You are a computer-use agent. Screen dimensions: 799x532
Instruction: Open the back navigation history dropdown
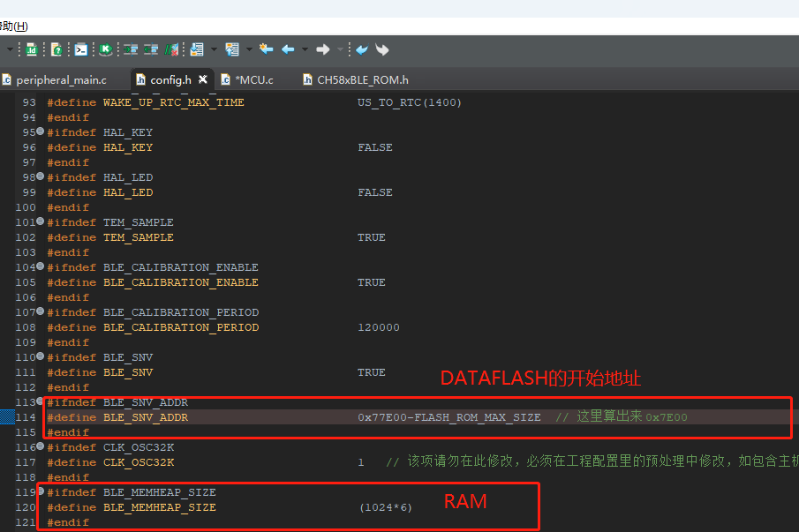coord(305,49)
